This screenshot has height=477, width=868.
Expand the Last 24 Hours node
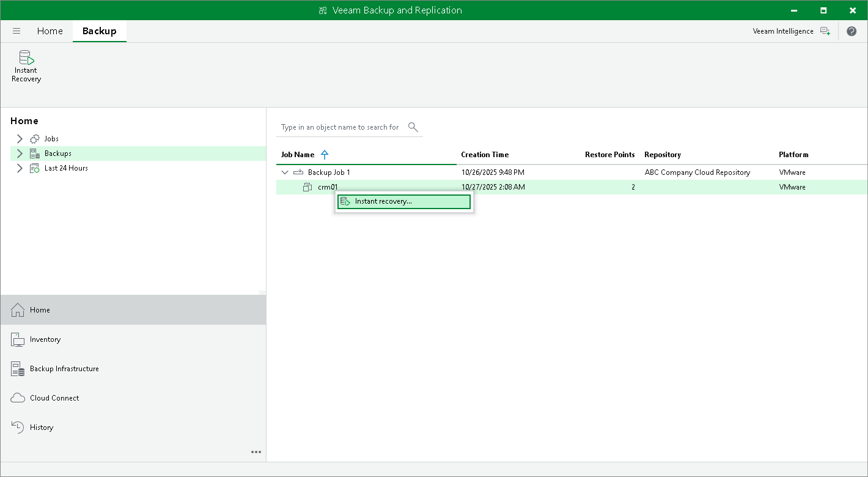20,168
